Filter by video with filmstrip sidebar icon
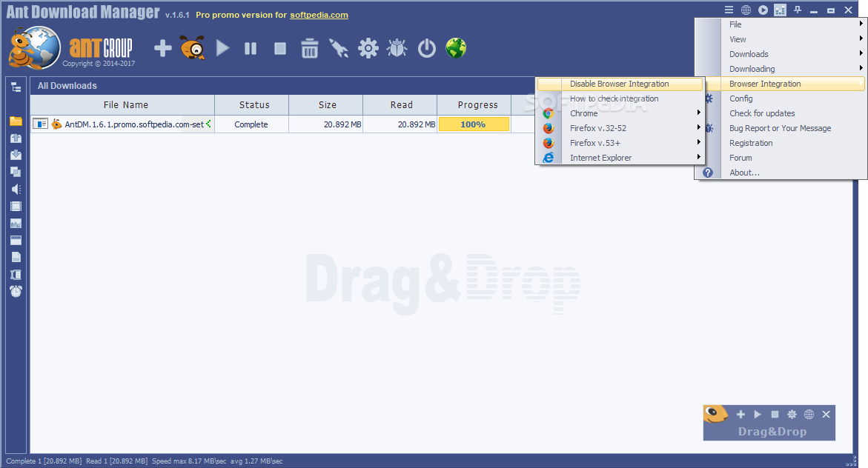 pyautogui.click(x=16, y=207)
